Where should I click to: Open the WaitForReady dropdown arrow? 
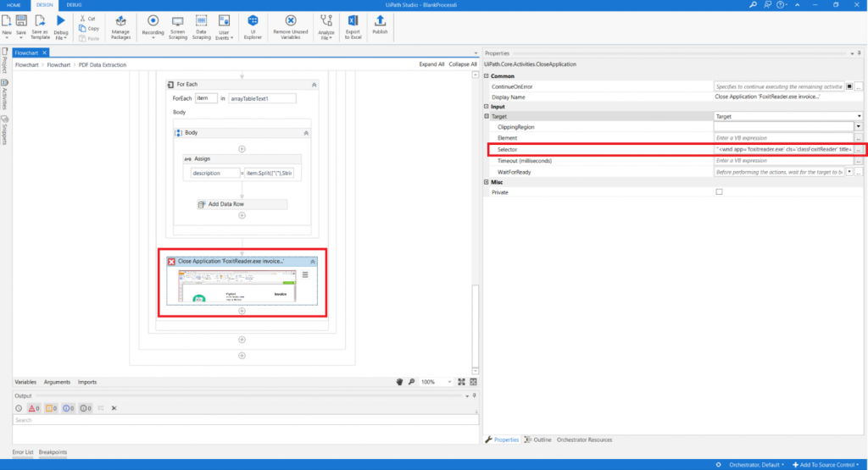point(849,172)
